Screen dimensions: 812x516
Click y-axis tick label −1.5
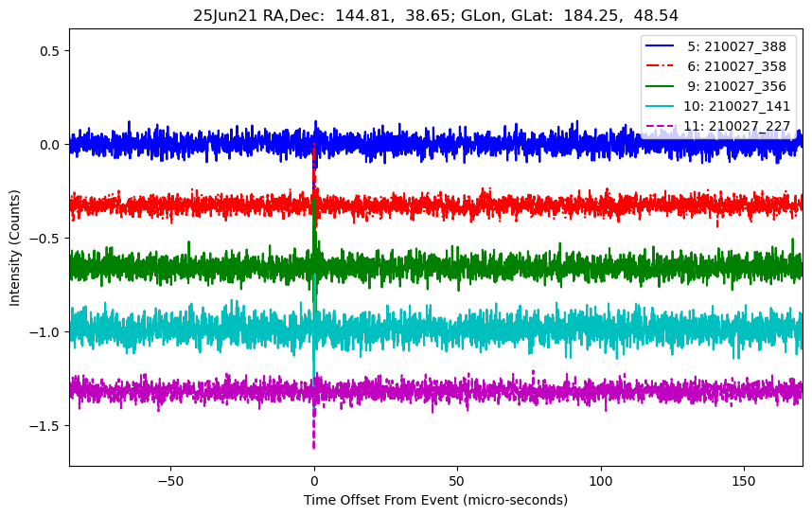[x=44, y=426]
